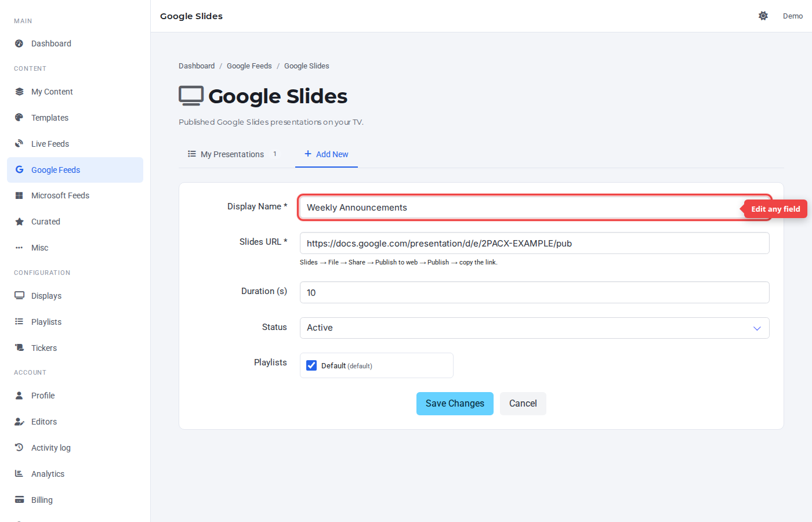The width and height of the screenshot is (812, 522).
Task: Navigate to Live Feeds
Action: 75,144
